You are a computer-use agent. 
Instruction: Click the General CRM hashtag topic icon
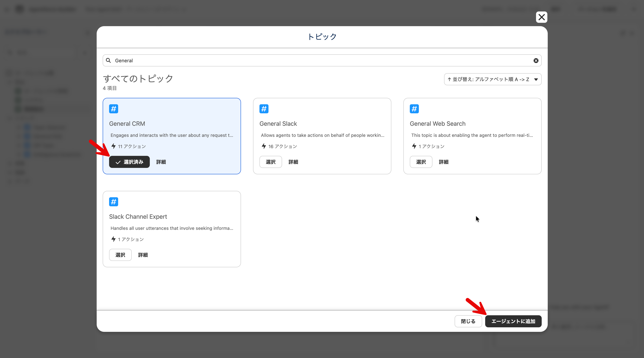click(x=113, y=109)
